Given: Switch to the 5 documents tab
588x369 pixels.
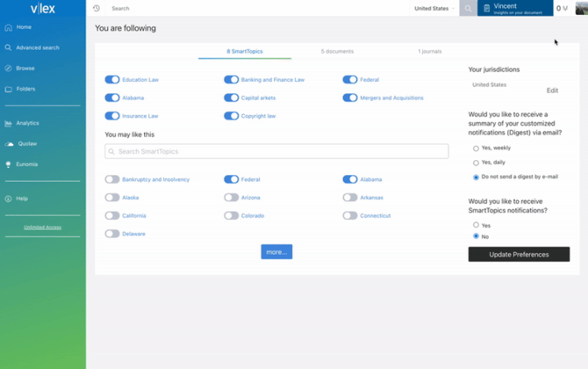Looking at the screenshot, I should tap(337, 52).
